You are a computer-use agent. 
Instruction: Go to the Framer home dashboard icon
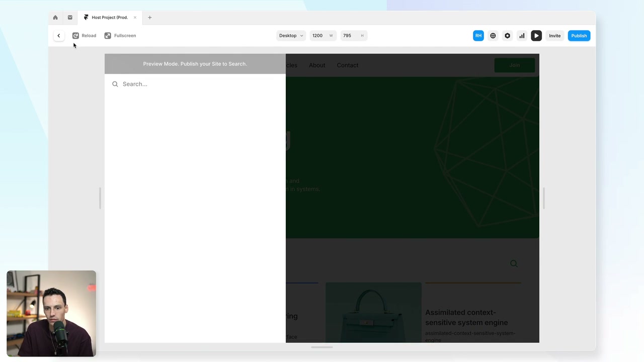55,18
